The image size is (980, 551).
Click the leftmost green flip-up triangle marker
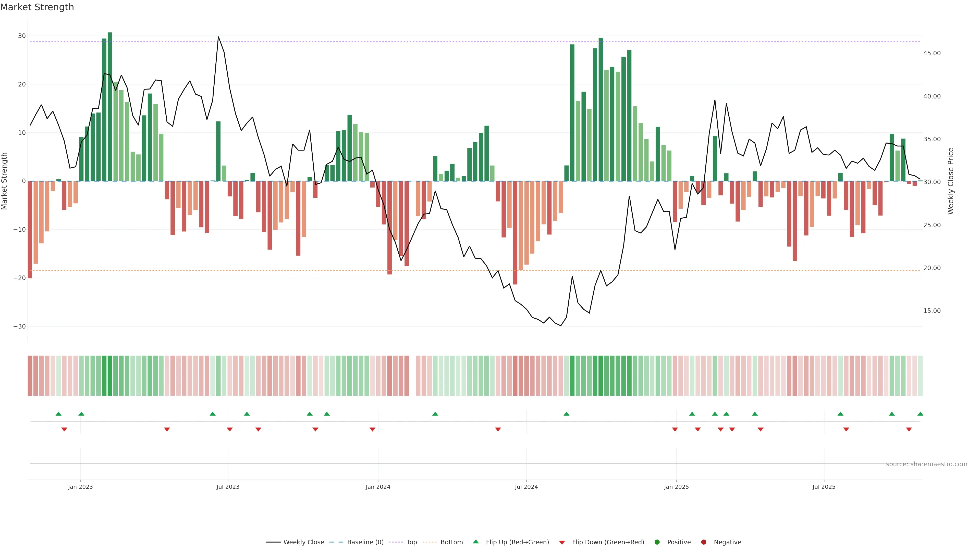pyautogui.click(x=58, y=414)
